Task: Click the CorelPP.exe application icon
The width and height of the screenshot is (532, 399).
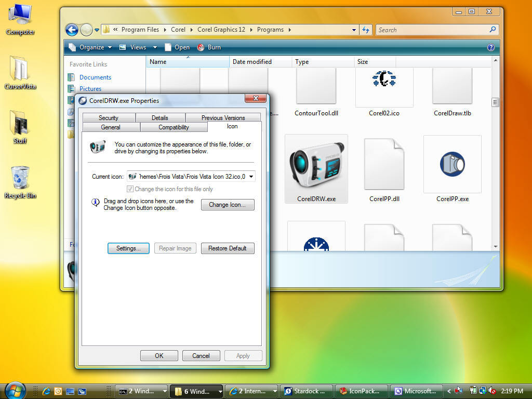Action: coord(451,164)
